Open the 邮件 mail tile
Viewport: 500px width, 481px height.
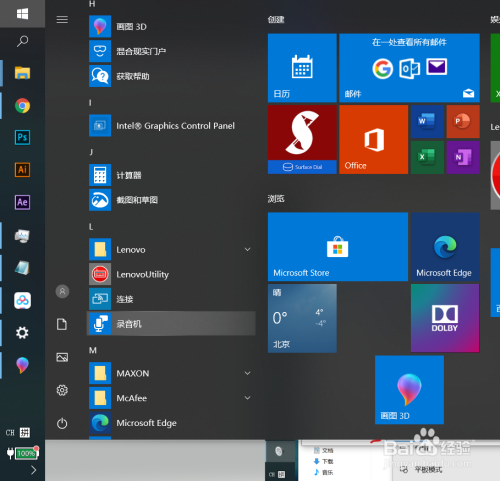[409, 68]
